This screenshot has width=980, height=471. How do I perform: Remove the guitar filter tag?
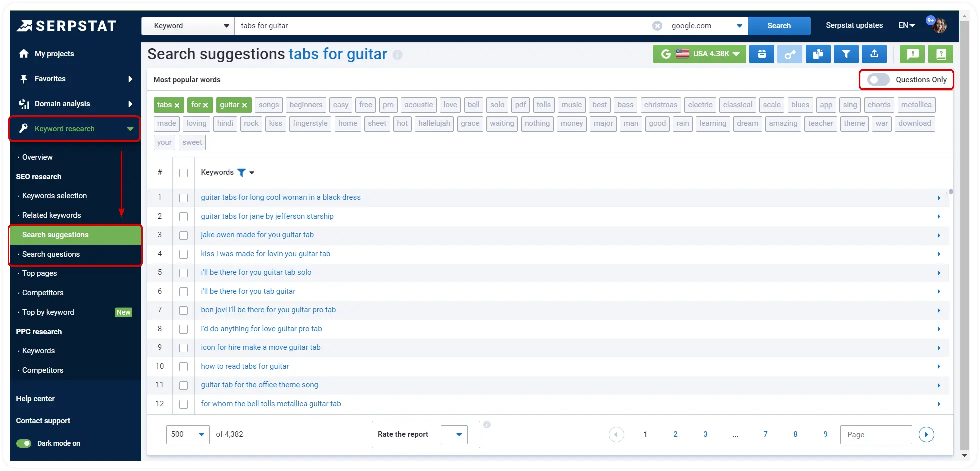pyautogui.click(x=245, y=105)
